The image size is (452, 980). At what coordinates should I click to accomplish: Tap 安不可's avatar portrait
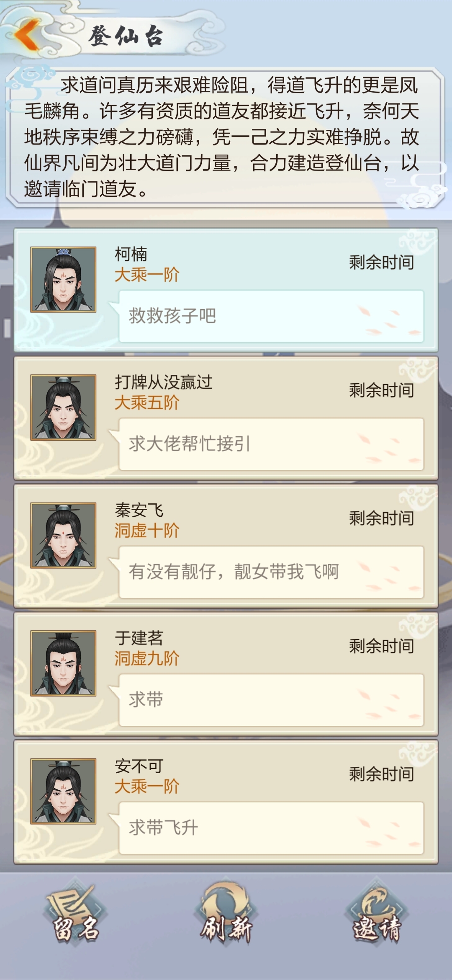(63, 791)
